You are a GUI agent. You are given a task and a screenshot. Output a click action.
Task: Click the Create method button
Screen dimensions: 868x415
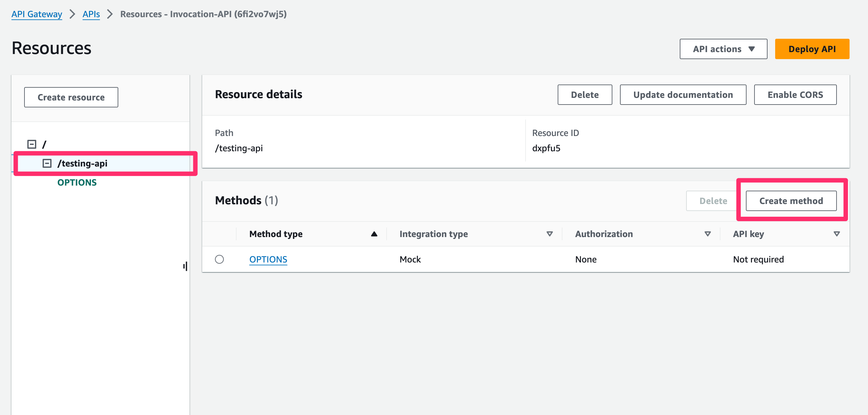[791, 201]
